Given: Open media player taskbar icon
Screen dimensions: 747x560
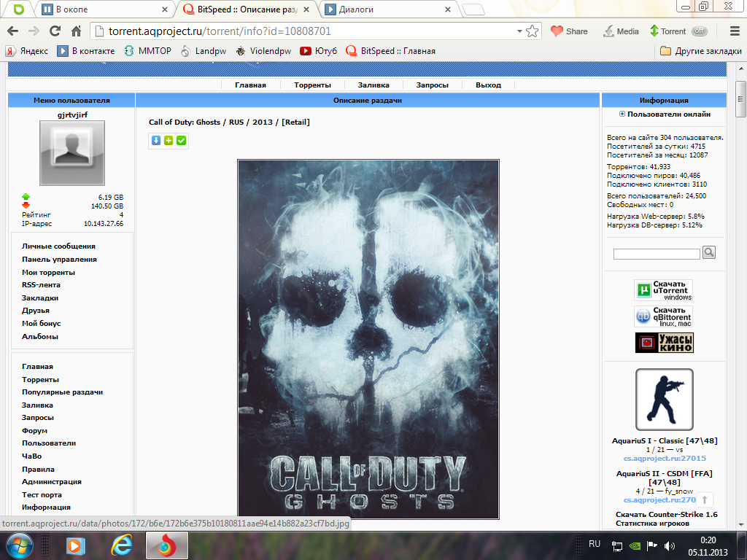Looking at the screenshot, I should pos(75,545).
